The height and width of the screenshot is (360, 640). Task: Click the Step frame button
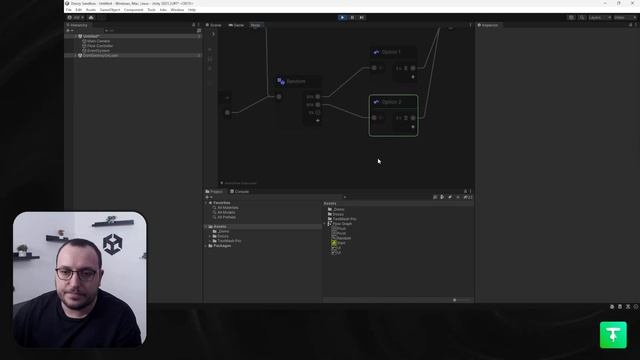coord(362,18)
